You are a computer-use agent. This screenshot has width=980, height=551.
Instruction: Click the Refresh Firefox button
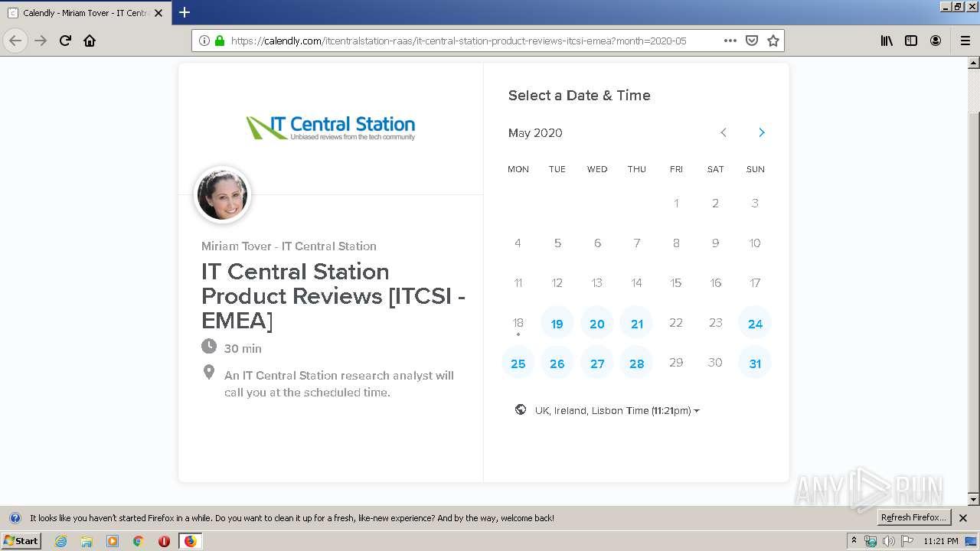[x=913, y=517]
